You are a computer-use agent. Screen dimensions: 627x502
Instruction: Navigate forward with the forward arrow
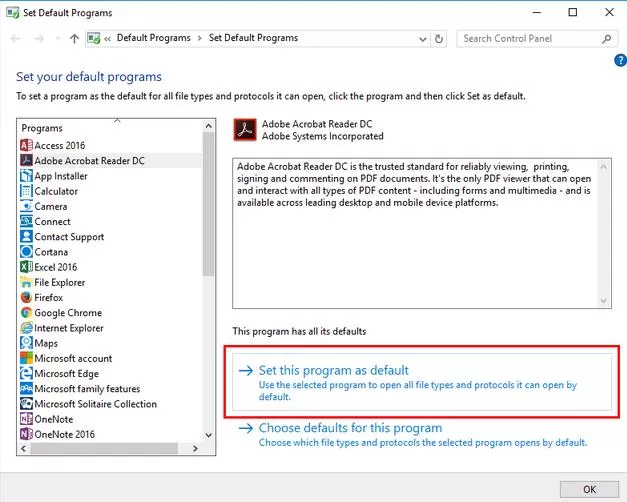pos(39,38)
